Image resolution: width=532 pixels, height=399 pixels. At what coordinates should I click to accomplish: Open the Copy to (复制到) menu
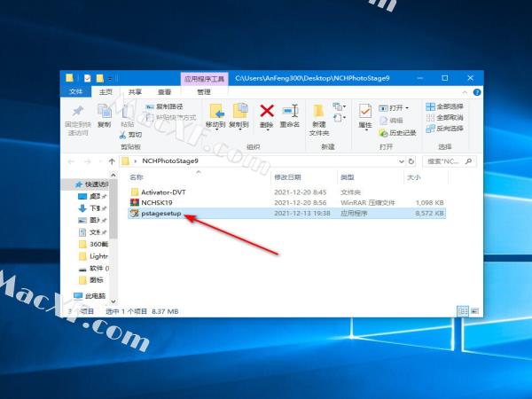pos(239,117)
